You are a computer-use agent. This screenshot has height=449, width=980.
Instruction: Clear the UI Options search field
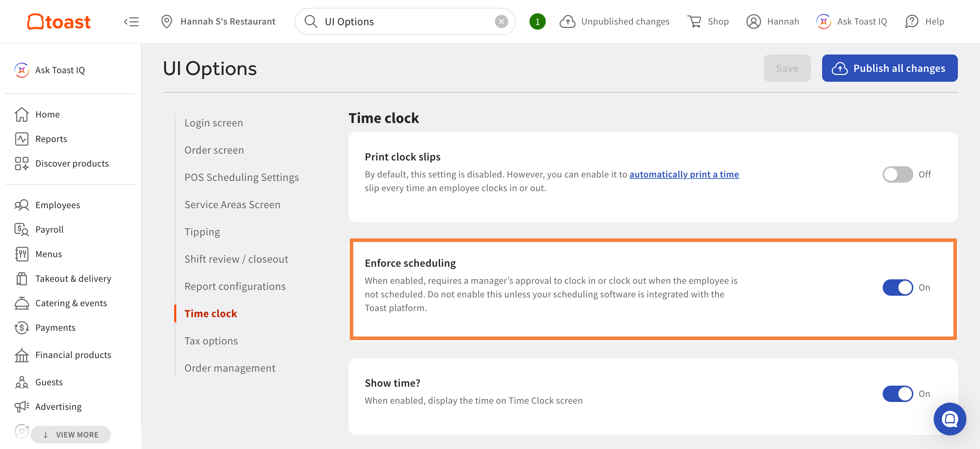tap(501, 22)
